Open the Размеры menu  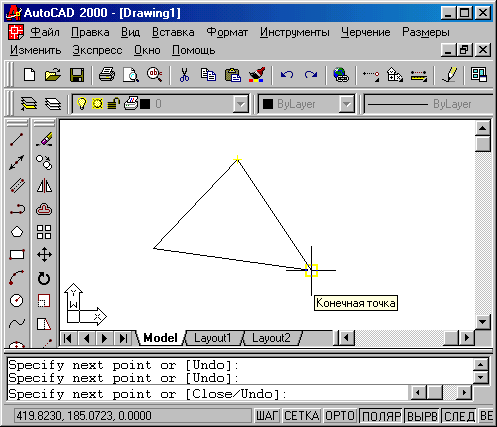coord(426,32)
